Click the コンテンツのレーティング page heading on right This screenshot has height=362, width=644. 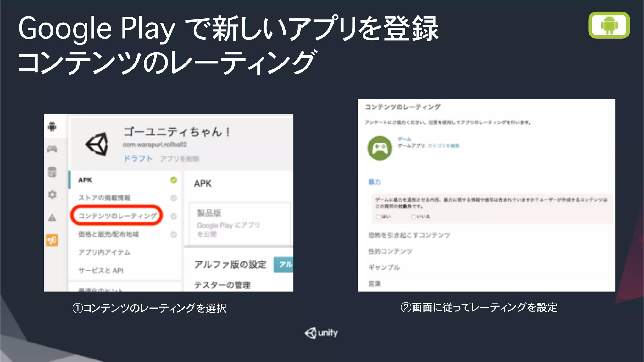(402, 107)
